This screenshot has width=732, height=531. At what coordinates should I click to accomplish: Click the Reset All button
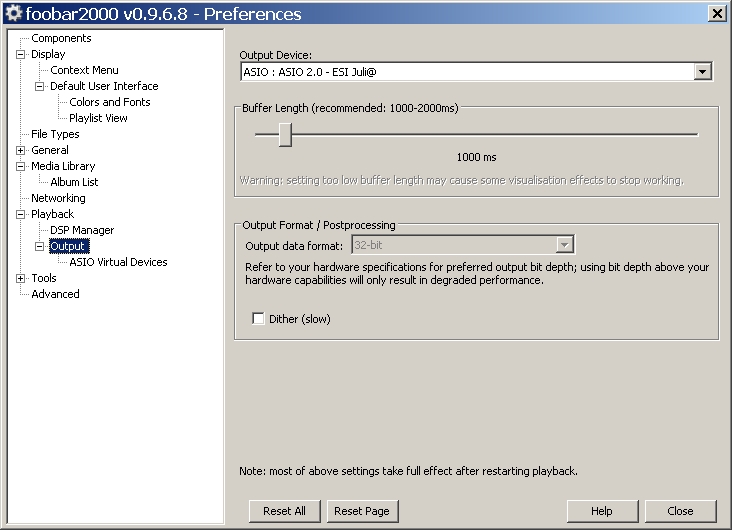click(284, 511)
